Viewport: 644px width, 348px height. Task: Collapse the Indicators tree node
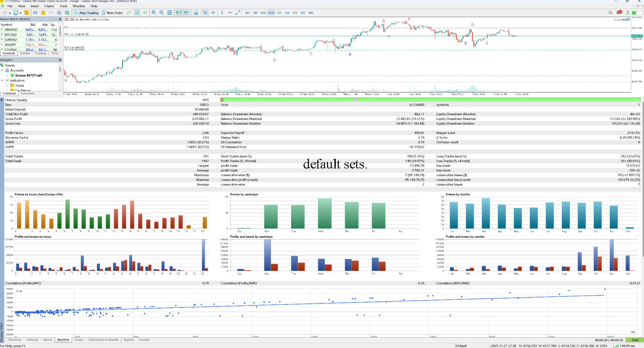[x=2, y=80]
